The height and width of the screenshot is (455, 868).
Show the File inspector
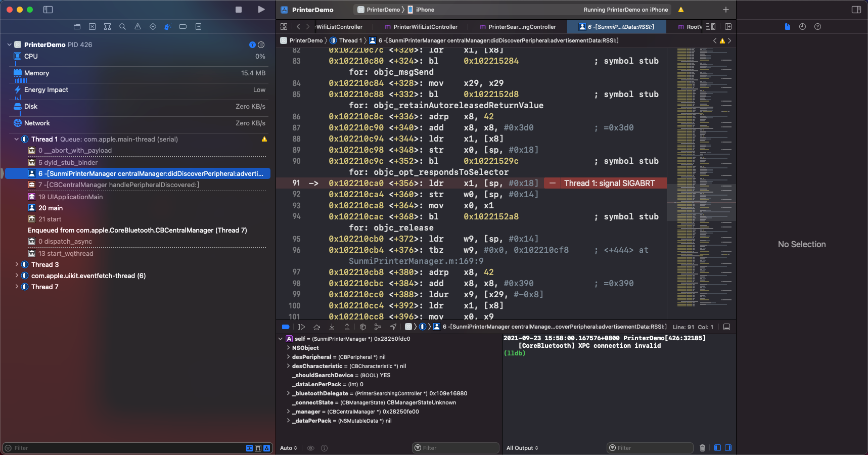[x=787, y=27]
